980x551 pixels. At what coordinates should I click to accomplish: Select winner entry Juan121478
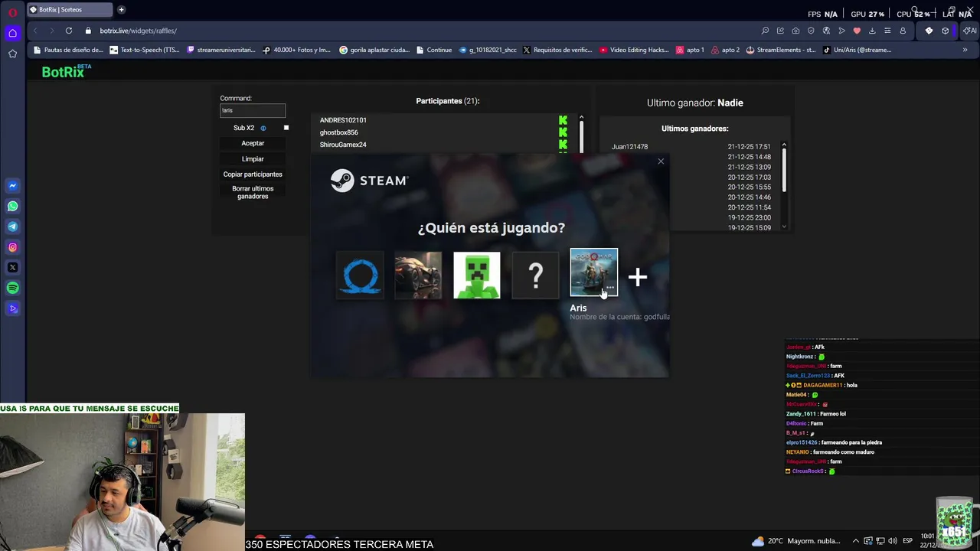(x=629, y=147)
